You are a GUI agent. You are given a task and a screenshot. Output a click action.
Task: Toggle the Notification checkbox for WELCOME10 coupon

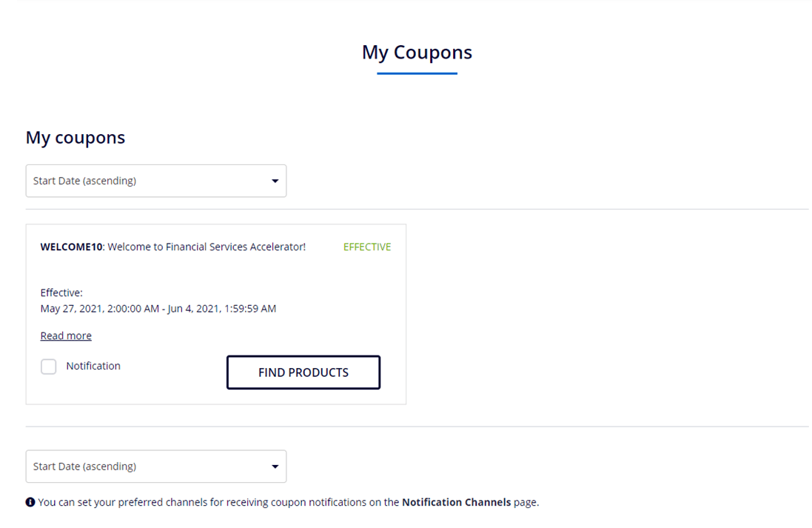(48, 366)
